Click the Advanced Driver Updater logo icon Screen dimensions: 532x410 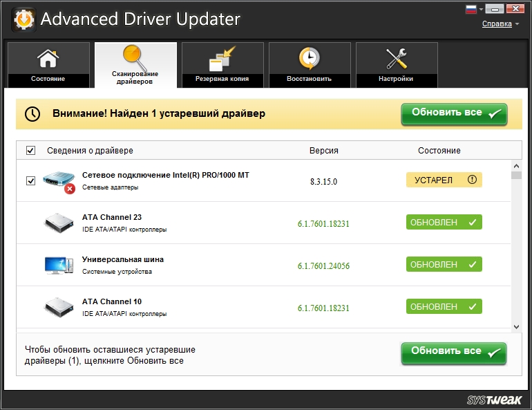[23, 19]
